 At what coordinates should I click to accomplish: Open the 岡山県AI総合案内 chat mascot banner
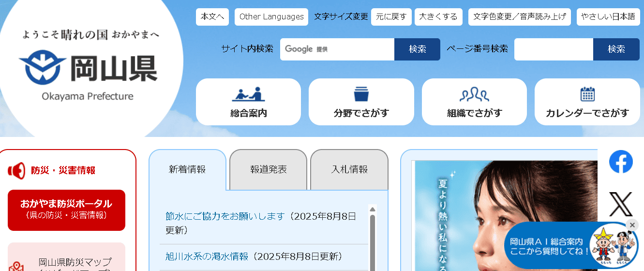571,245
